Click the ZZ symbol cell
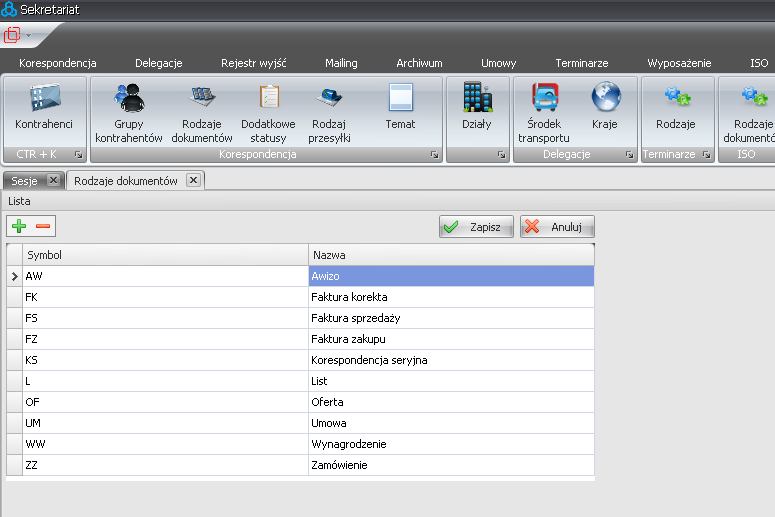 click(x=166, y=465)
